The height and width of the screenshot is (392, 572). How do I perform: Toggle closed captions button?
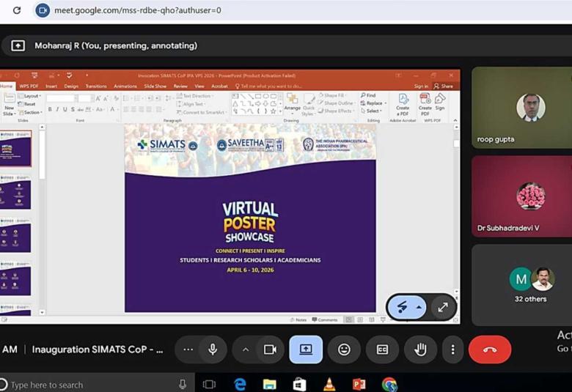pyautogui.click(x=382, y=350)
